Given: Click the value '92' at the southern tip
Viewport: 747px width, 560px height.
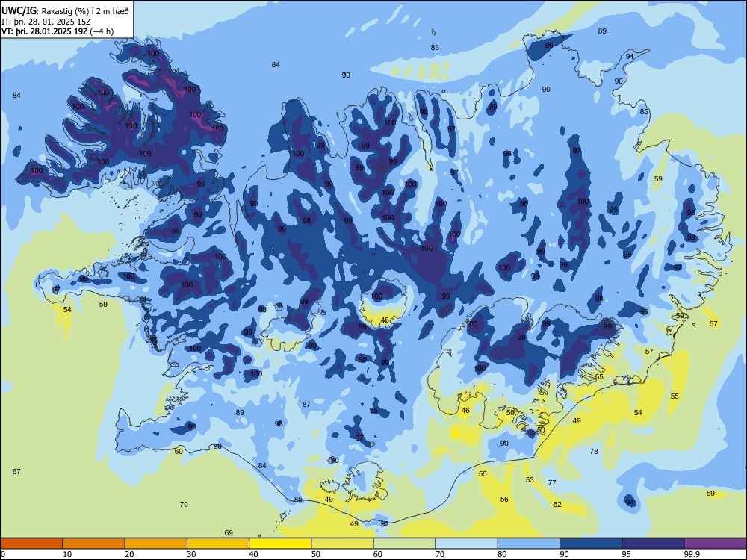Looking at the screenshot, I should (x=385, y=524).
